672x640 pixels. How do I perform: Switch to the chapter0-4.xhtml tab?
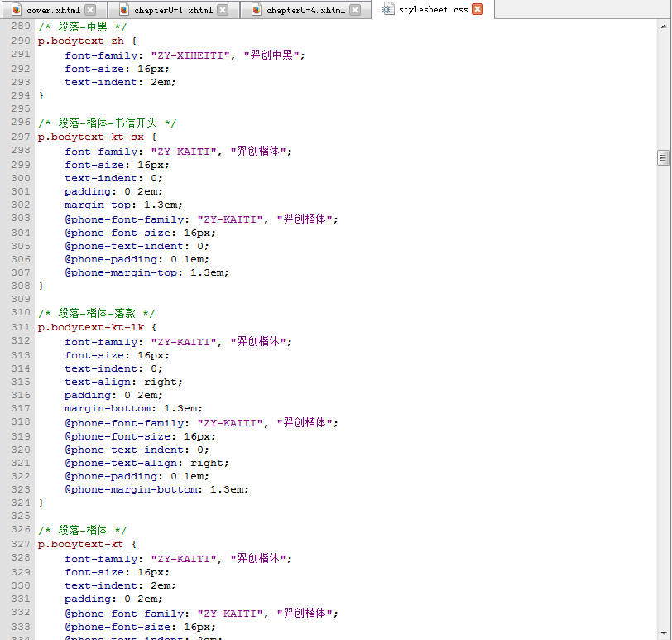pos(305,10)
